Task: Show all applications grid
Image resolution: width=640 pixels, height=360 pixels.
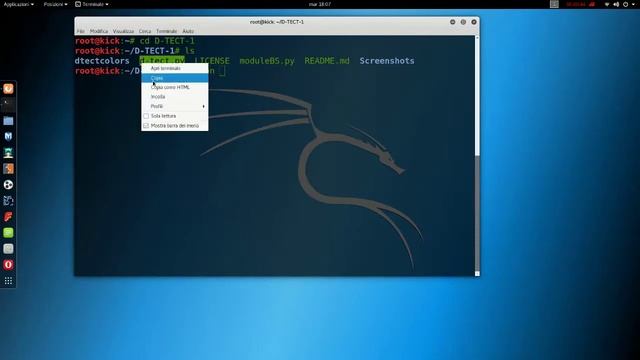Action: (x=8, y=281)
